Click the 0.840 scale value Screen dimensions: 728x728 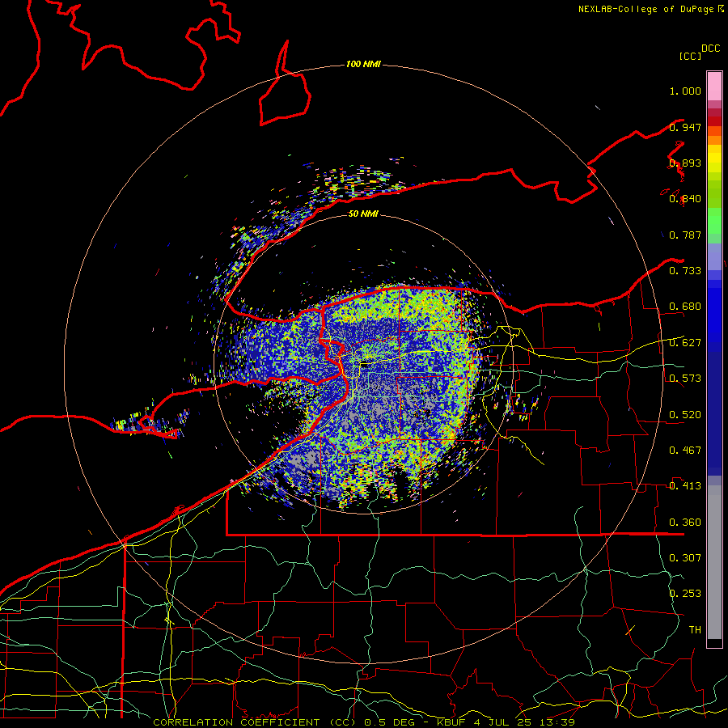[x=685, y=199]
